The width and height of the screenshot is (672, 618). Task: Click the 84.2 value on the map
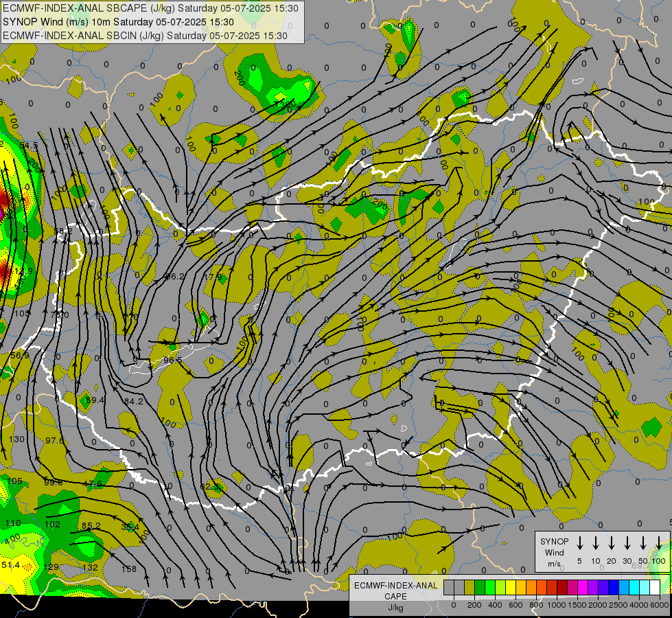134,402
